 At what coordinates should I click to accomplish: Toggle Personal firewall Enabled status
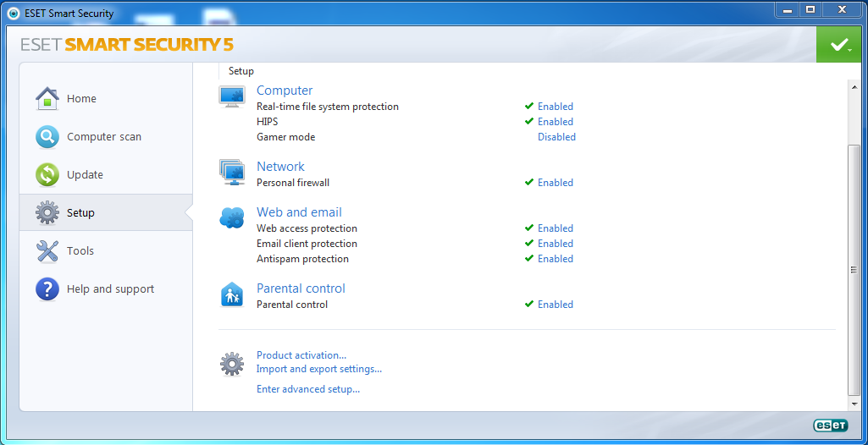[556, 183]
